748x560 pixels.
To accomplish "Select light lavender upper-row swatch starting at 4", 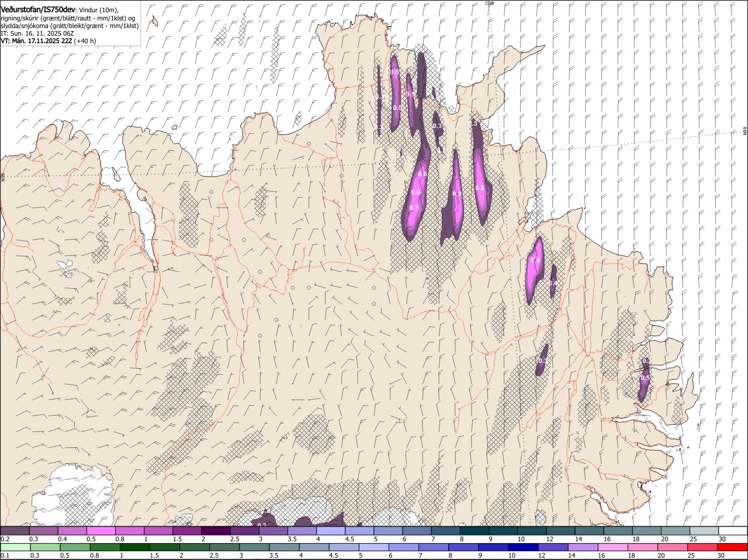I will click(x=331, y=531).
